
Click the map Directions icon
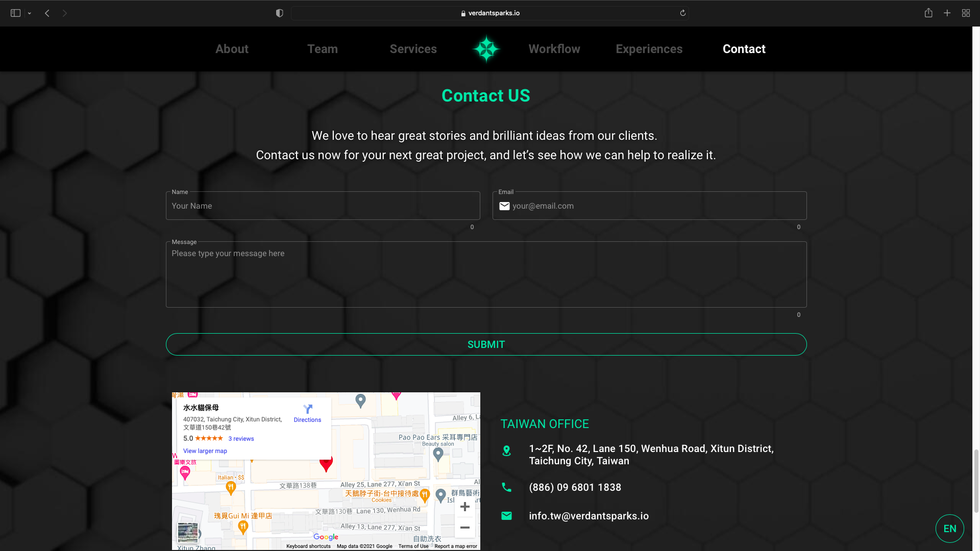click(307, 409)
